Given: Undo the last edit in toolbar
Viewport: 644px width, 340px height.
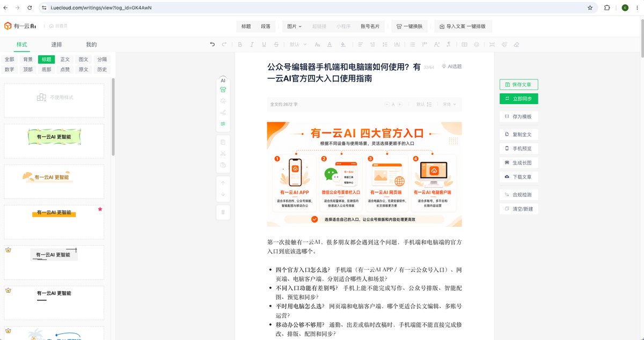Looking at the screenshot, I should 213,45.
